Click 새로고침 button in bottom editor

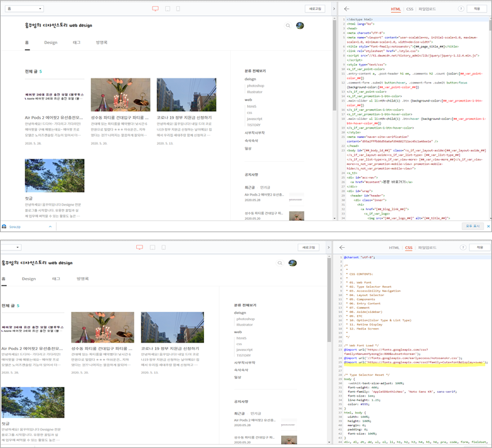point(309,247)
